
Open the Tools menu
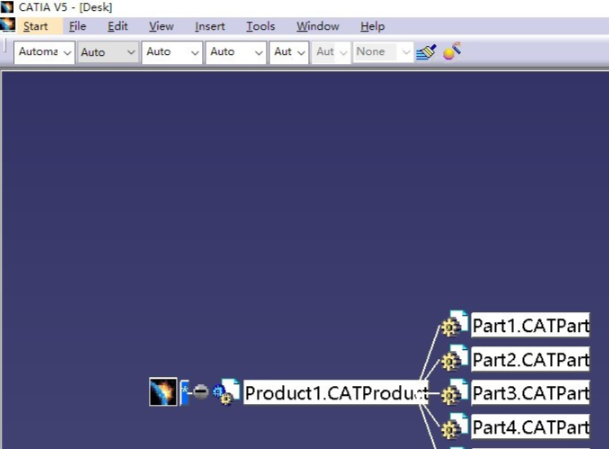(261, 26)
